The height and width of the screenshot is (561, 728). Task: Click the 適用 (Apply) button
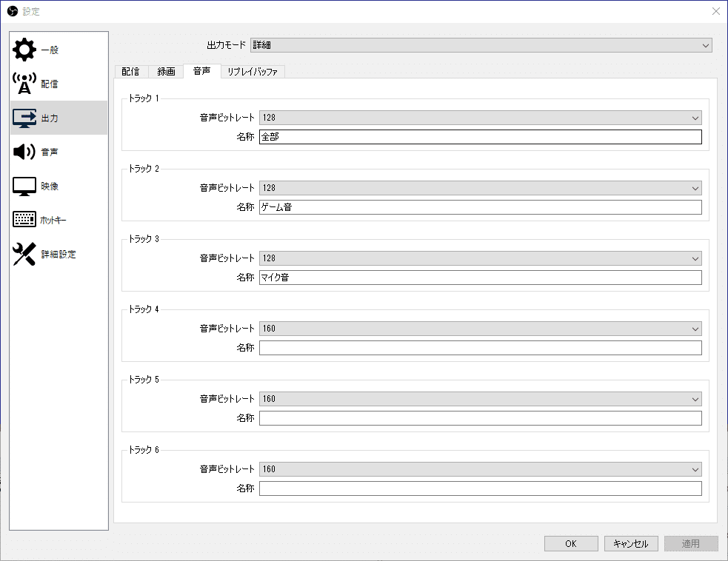[691, 543]
